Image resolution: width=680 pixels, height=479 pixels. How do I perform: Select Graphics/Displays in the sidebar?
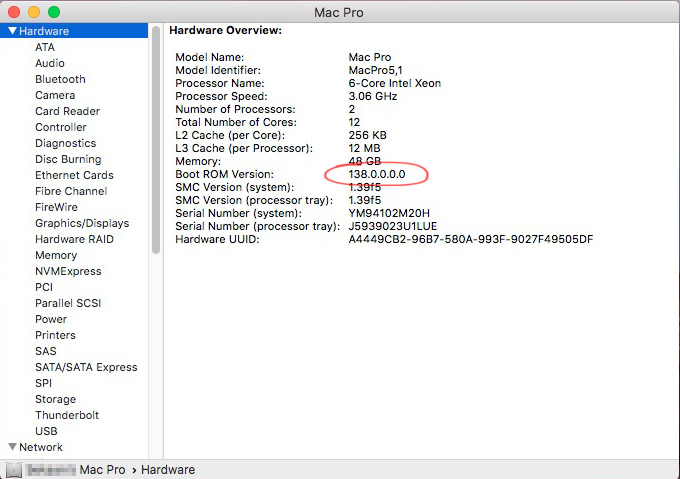point(82,223)
